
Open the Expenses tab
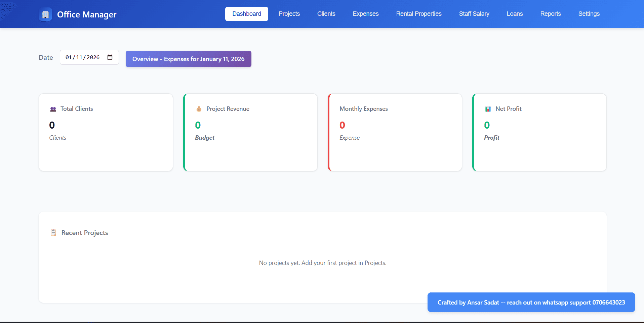pyautogui.click(x=366, y=14)
